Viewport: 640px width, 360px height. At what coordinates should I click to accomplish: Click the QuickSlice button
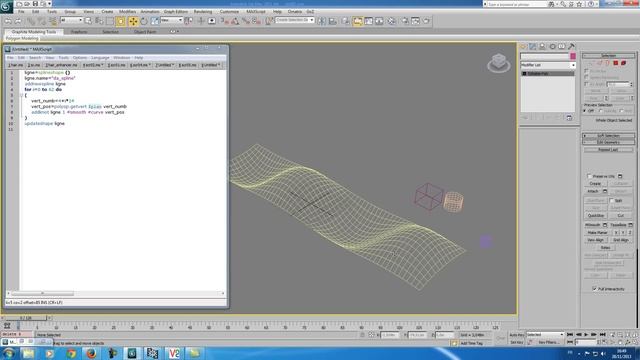click(596, 216)
